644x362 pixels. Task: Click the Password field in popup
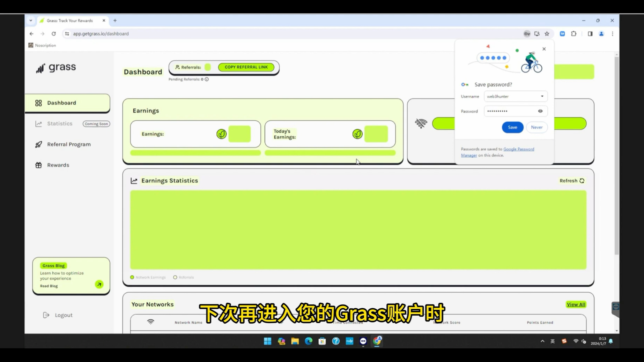(x=515, y=111)
